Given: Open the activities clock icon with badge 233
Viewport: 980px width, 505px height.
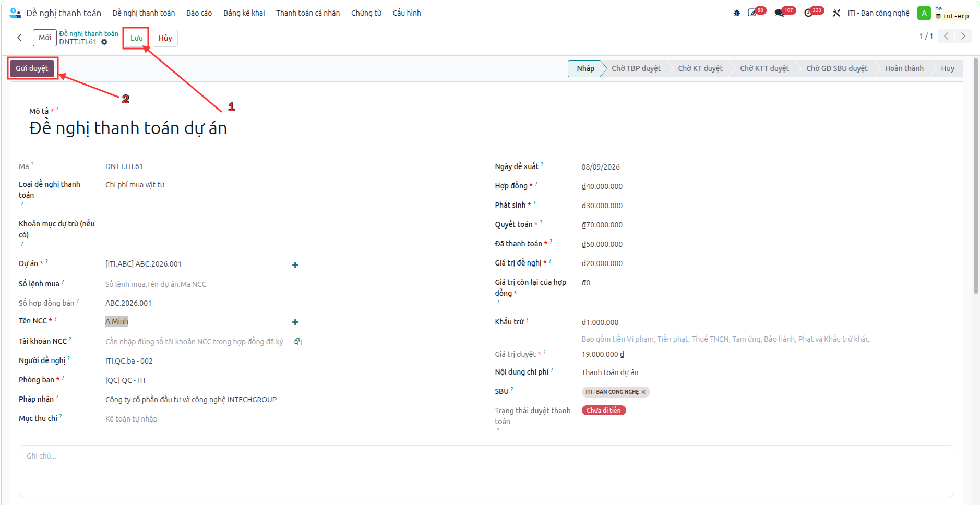Looking at the screenshot, I should (x=808, y=13).
